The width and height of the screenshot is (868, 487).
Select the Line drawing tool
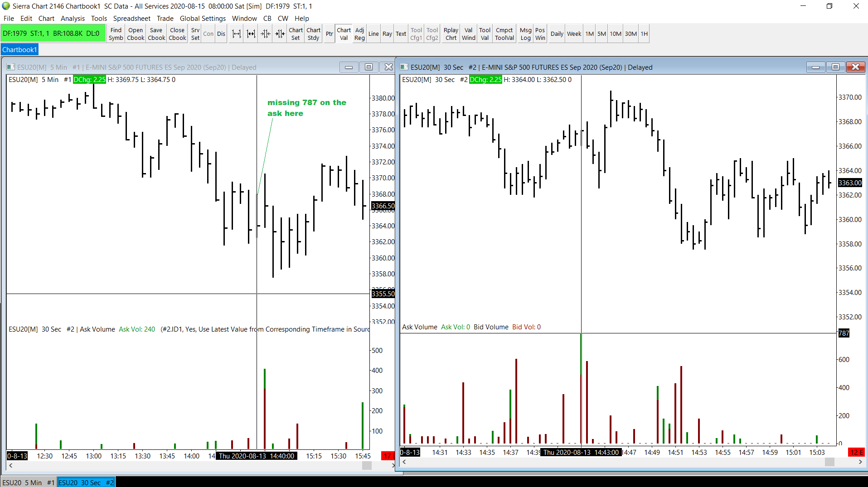373,34
